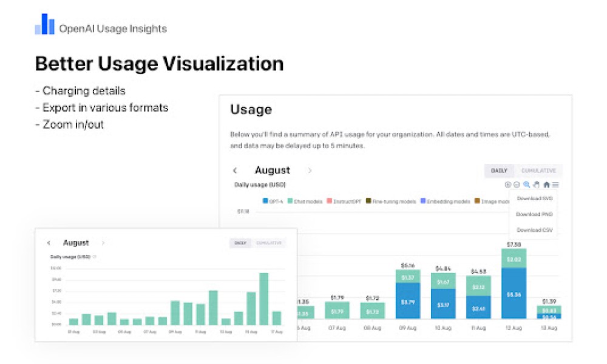This screenshot has height=364, width=607.
Task: Click the zoom out minus icon on the chart toolbar
Action: tap(517, 185)
